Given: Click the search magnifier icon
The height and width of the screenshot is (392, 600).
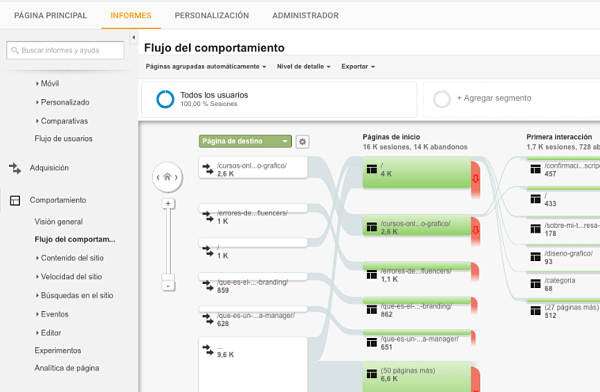Looking at the screenshot, I should [15, 51].
